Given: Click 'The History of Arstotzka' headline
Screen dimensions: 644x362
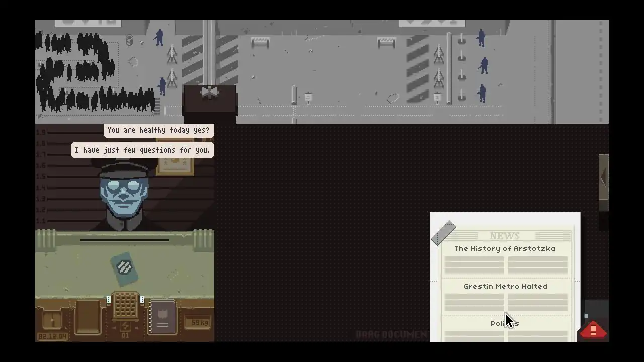Looking at the screenshot, I should click(505, 249).
